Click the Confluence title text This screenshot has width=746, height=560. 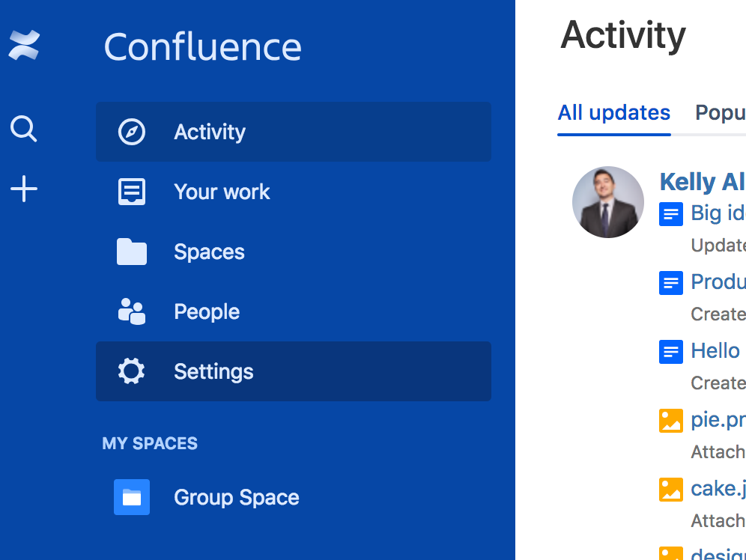203,46
